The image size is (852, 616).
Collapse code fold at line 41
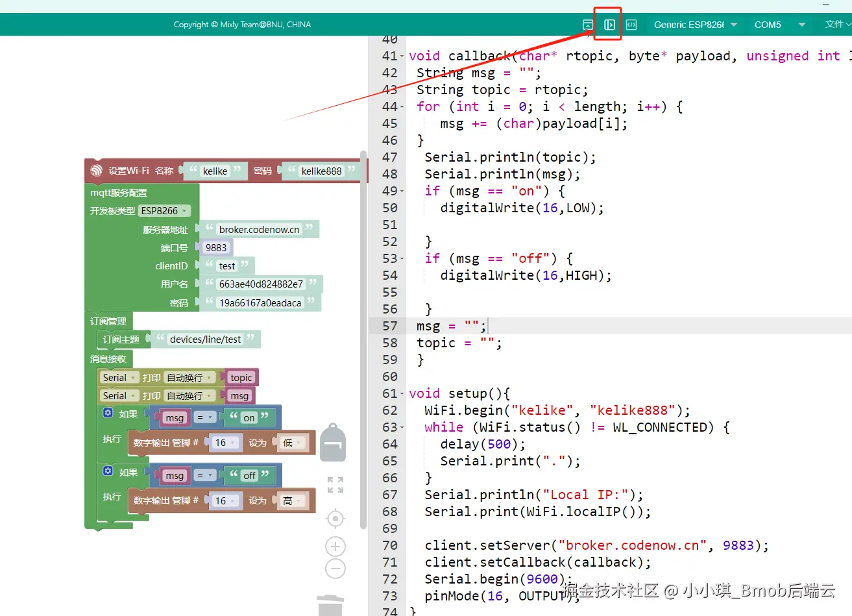click(402, 56)
